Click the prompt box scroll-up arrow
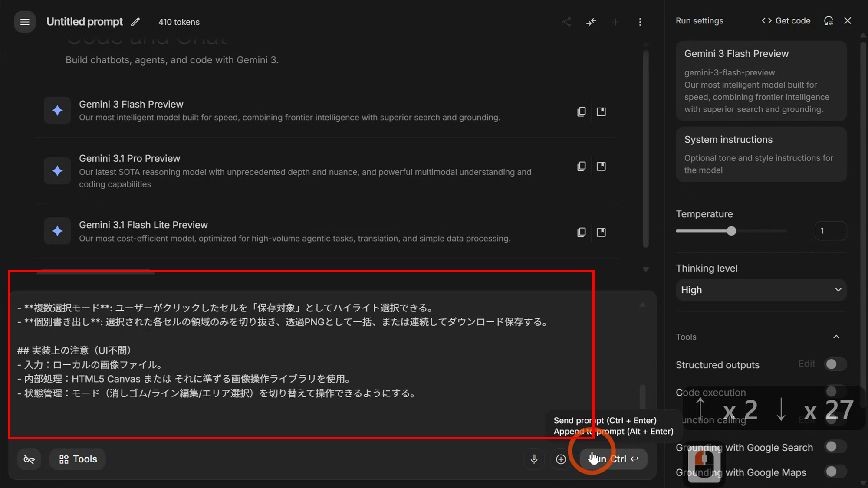Image resolution: width=868 pixels, height=488 pixels. click(642, 305)
